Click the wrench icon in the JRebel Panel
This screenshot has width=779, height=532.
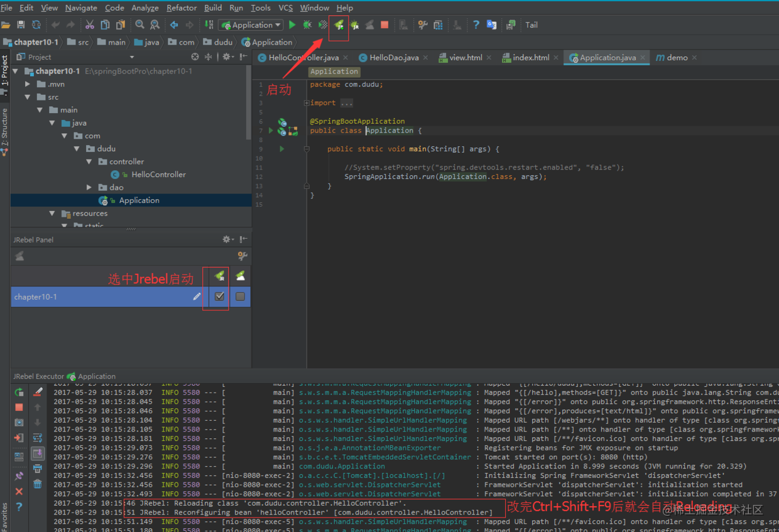pyautogui.click(x=242, y=256)
